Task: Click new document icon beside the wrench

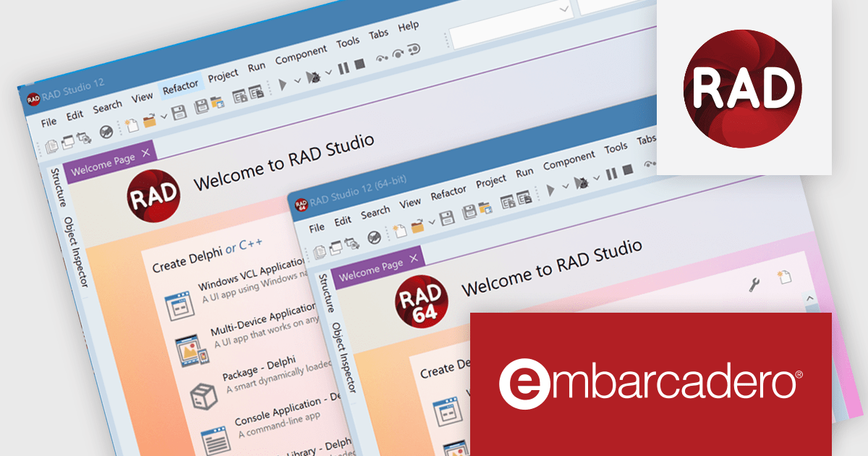Action: pos(785,276)
